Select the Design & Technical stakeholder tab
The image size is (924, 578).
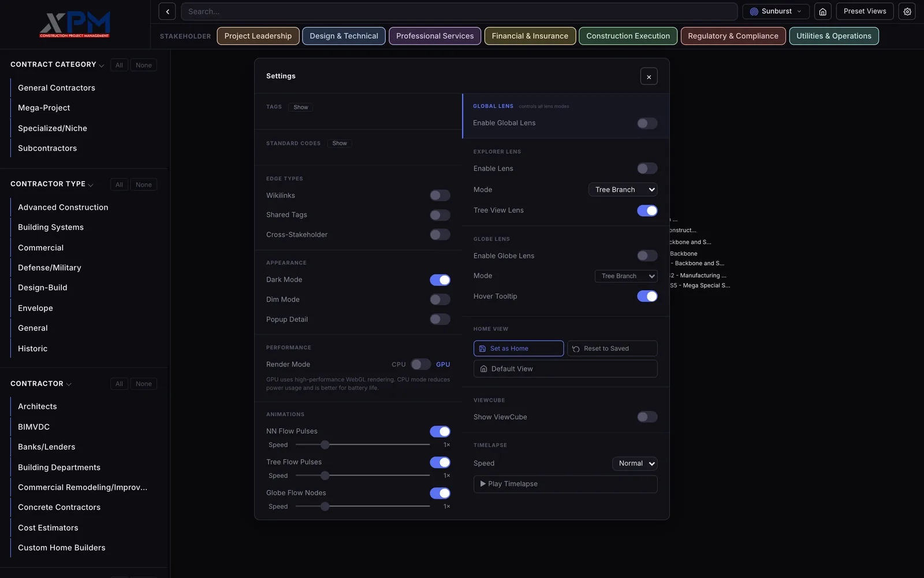click(344, 36)
